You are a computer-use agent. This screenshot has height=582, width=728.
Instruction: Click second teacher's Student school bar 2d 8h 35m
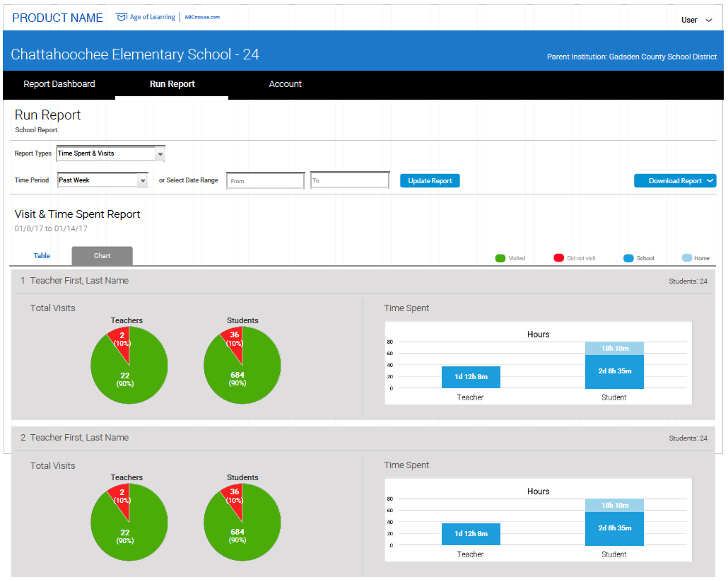tap(614, 528)
